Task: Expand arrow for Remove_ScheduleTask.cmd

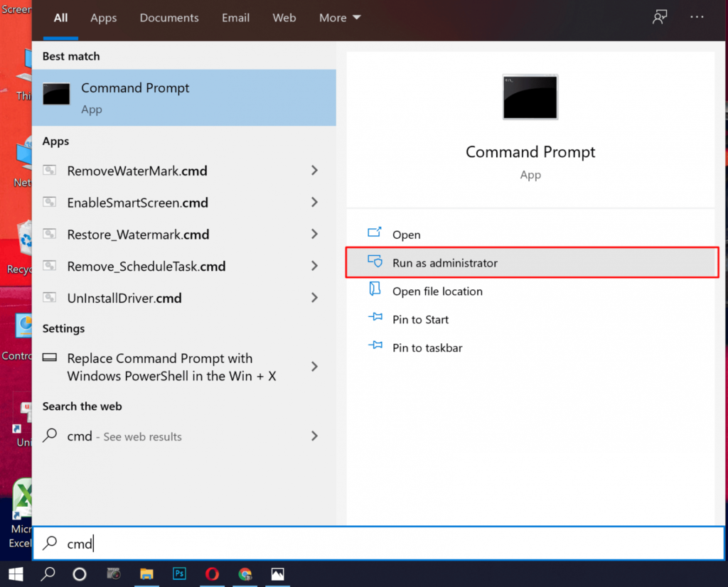Action: (x=314, y=266)
